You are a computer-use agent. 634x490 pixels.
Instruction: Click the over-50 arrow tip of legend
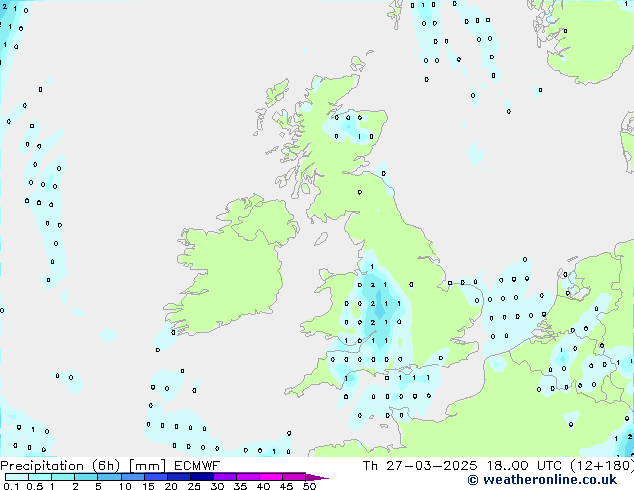coord(317,478)
